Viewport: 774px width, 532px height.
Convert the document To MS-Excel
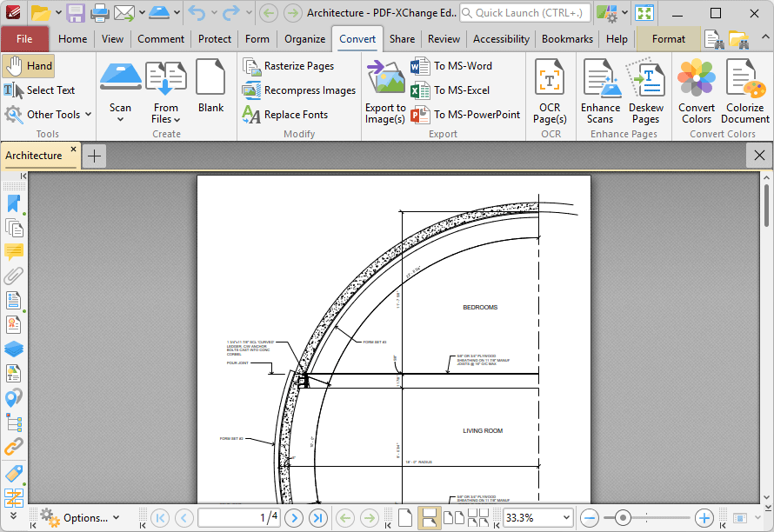(450, 90)
